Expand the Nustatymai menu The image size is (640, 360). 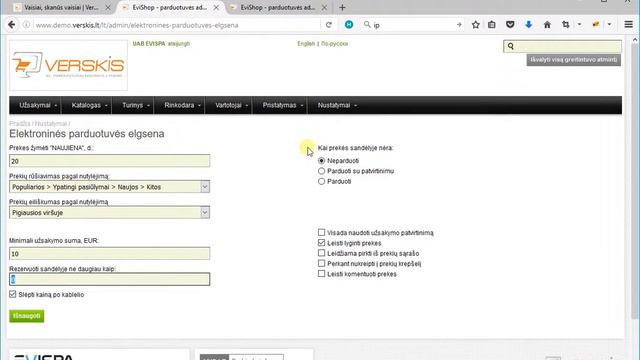(337, 105)
